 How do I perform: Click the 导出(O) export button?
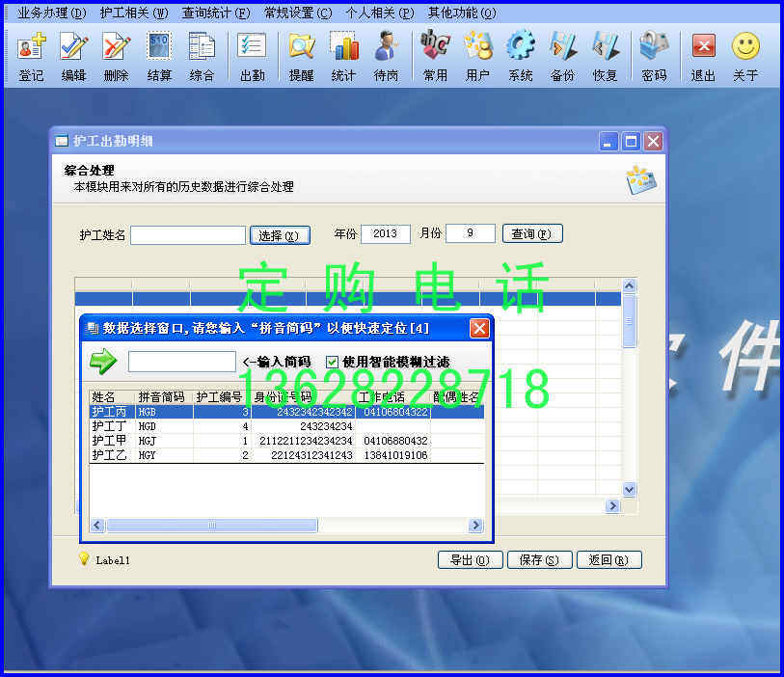[x=470, y=560]
